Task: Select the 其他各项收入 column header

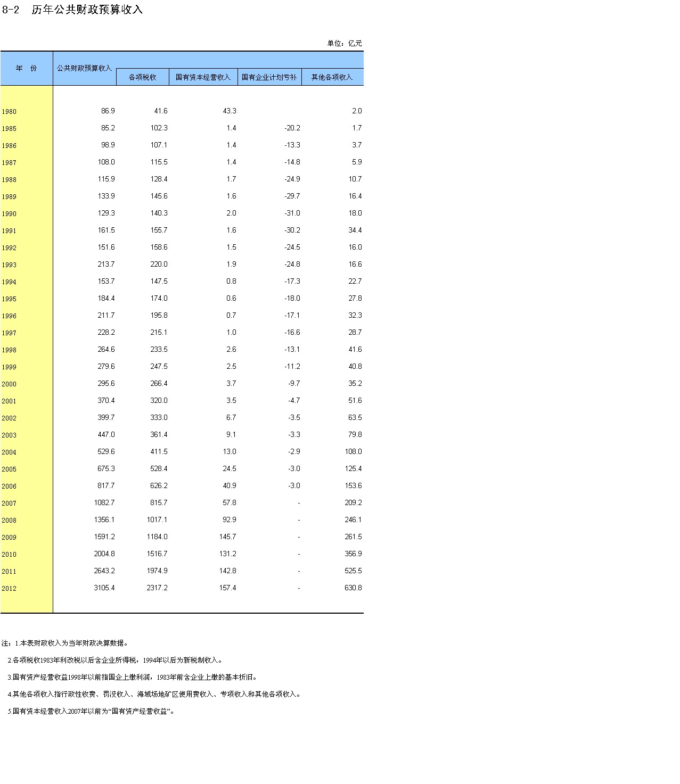Action: (332, 77)
